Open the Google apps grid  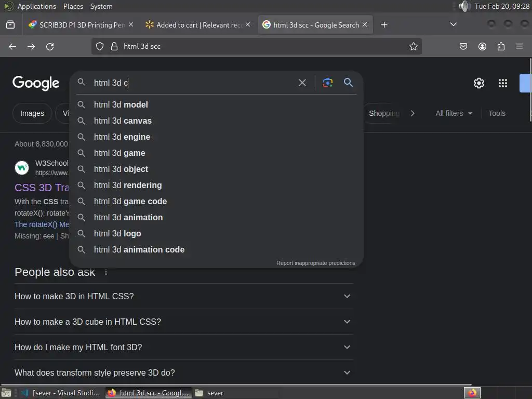503,83
